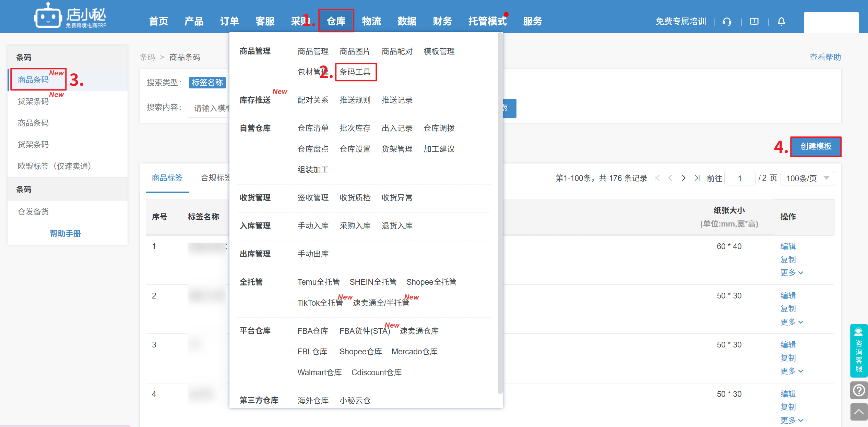The height and width of the screenshot is (427, 868).
Task: Expand 更多 menu for row 3
Action: [791, 371]
